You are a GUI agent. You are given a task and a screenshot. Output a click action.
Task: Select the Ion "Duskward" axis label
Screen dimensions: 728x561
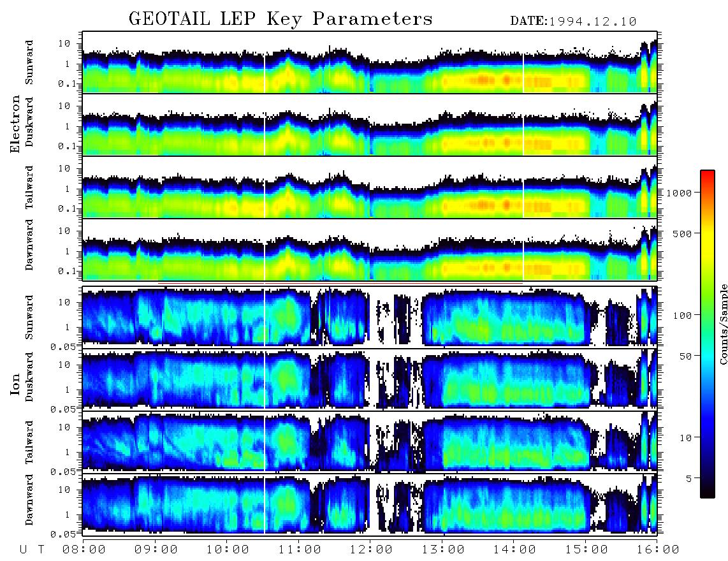[29, 377]
